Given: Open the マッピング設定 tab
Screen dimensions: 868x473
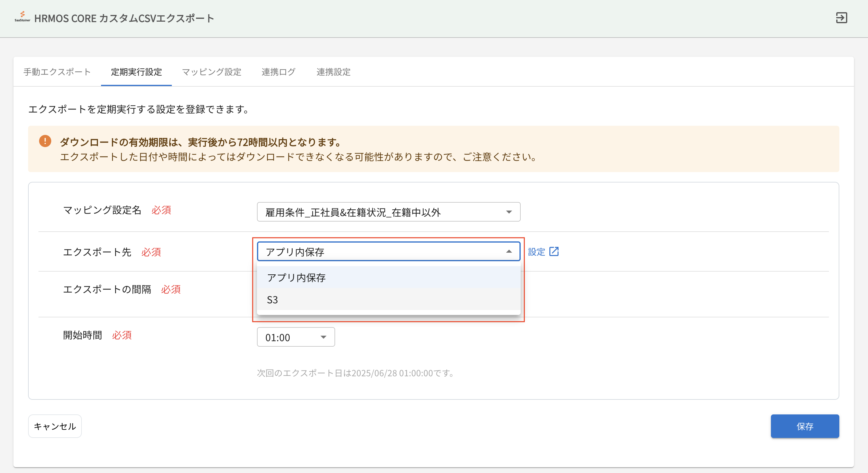Looking at the screenshot, I should pyautogui.click(x=212, y=72).
